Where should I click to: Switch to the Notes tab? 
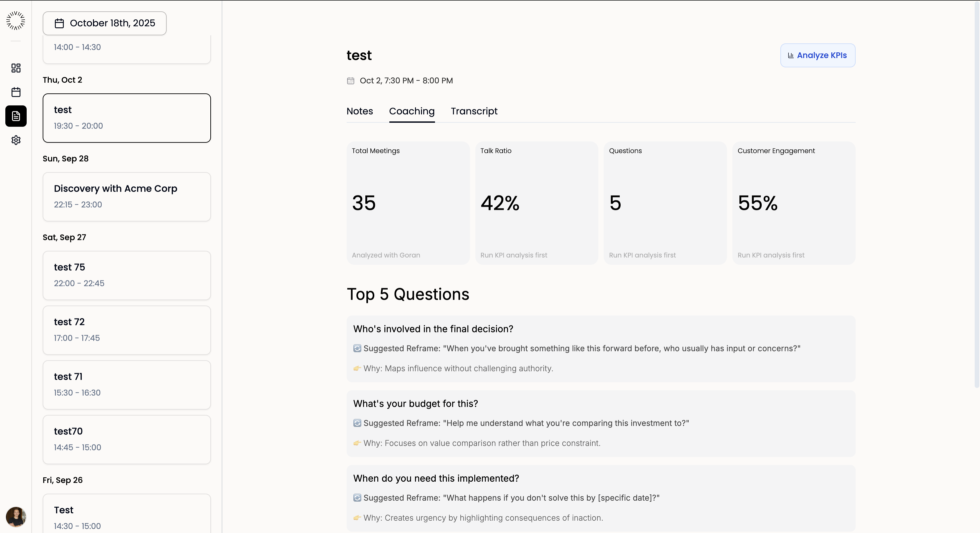click(360, 111)
